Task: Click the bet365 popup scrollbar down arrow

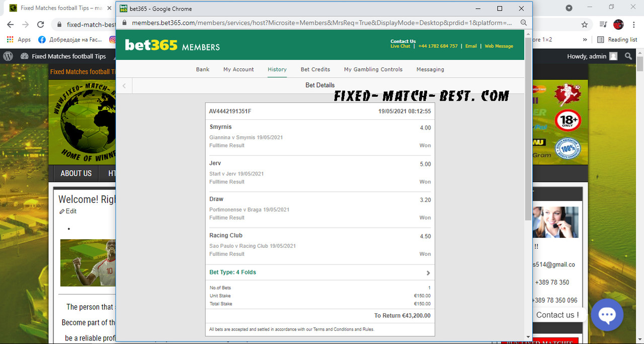Action: click(528, 337)
